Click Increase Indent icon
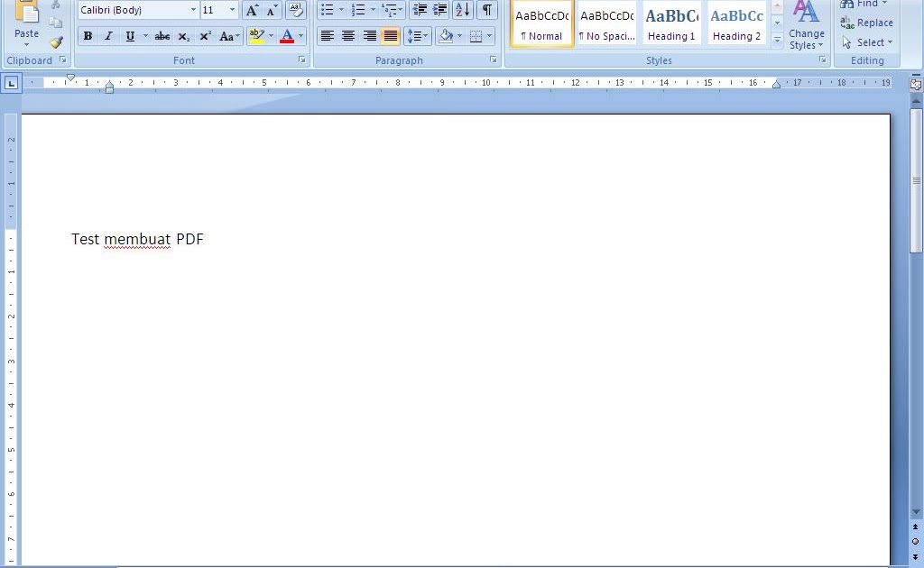The image size is (924, 568). 439,10
